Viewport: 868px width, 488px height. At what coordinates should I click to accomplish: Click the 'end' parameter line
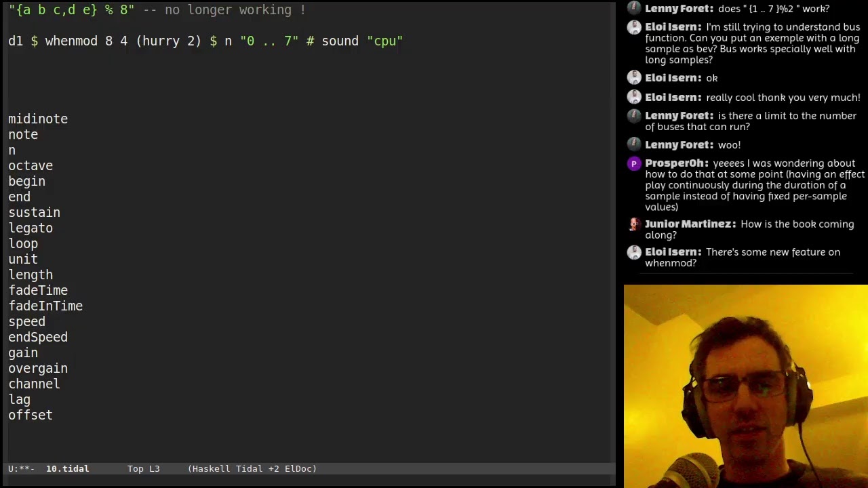click(x=19, y=197)
